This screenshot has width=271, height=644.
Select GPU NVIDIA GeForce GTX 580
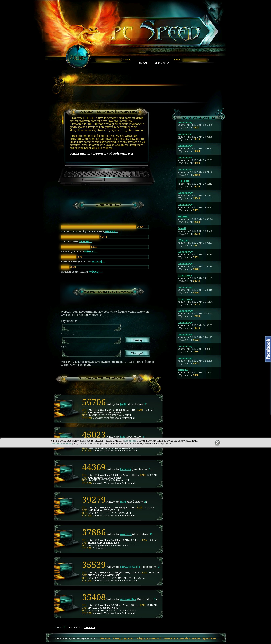(x=103, y=608)
